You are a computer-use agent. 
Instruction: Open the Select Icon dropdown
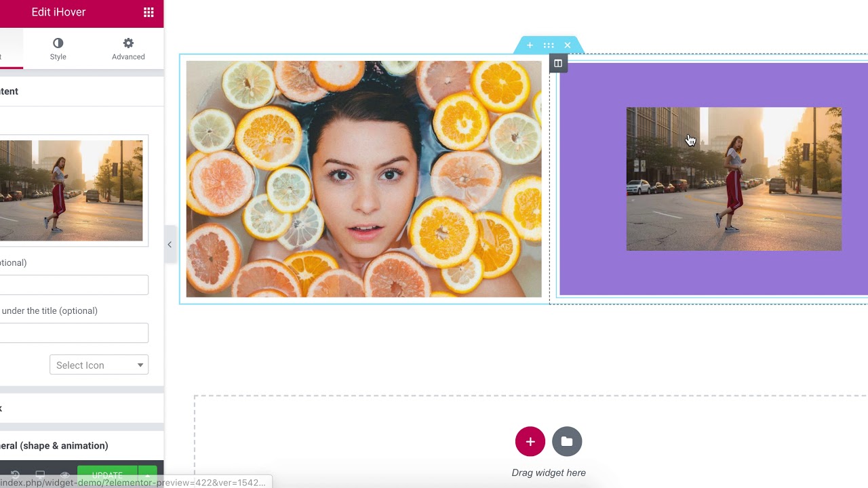99,365
